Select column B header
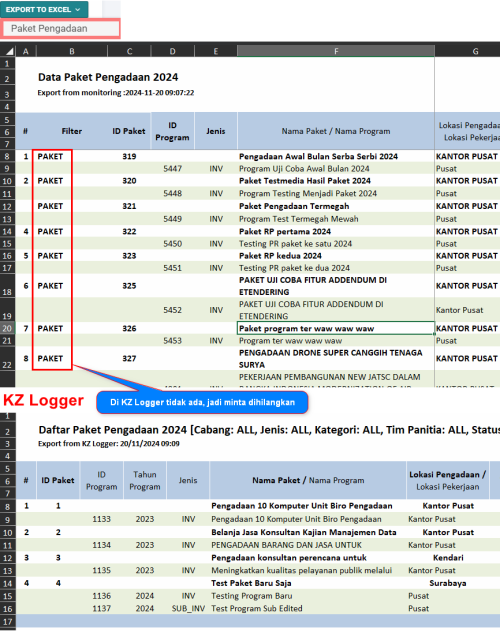The height and width of the screenshot is (639, 500). pyautogui.click(x=72, y=51)
